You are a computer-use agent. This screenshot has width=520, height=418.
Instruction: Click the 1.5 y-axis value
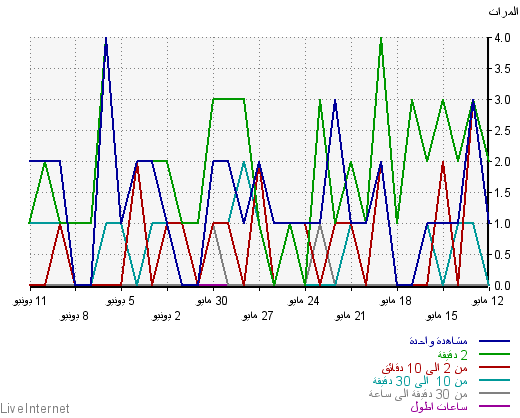pos(502,193)
